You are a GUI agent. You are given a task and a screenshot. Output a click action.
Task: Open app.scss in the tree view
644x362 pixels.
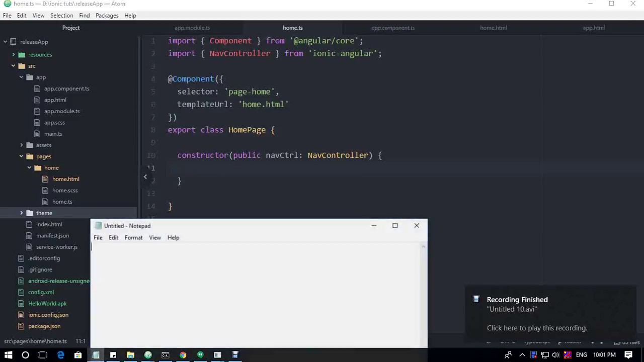tap(54, 123)
